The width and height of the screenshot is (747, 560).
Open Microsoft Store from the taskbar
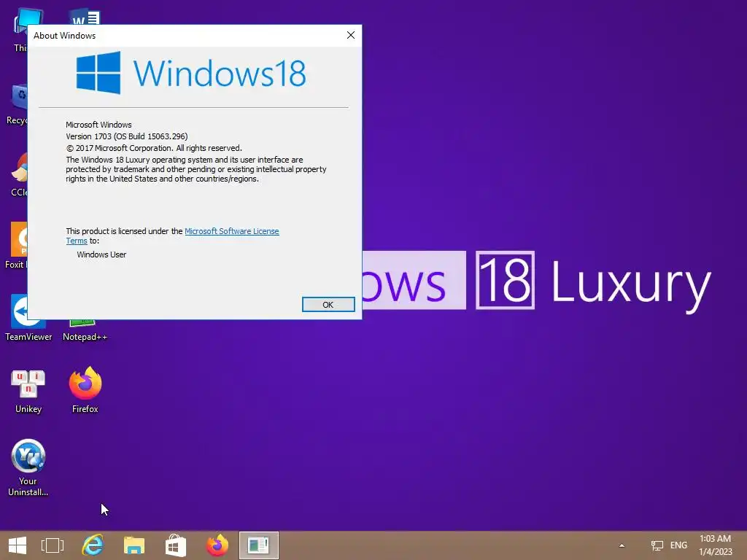175,545
